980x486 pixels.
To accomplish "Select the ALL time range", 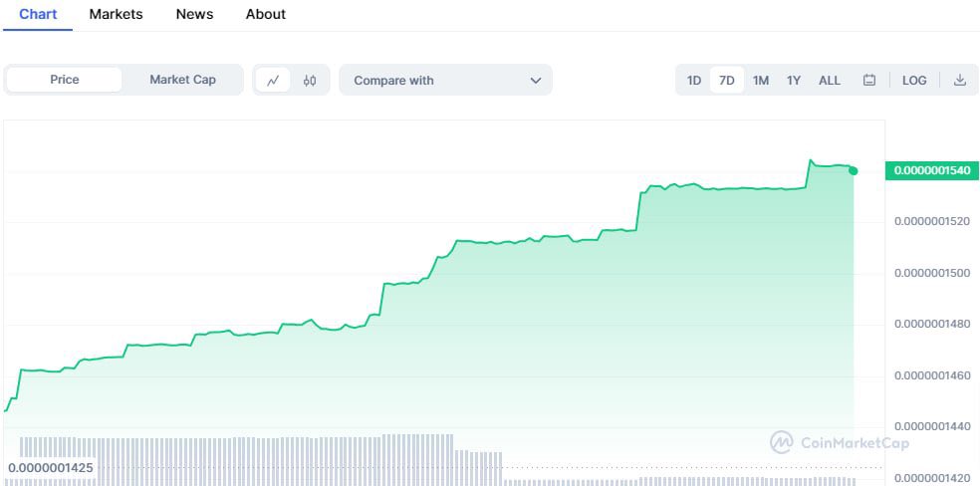I will 830,80.
